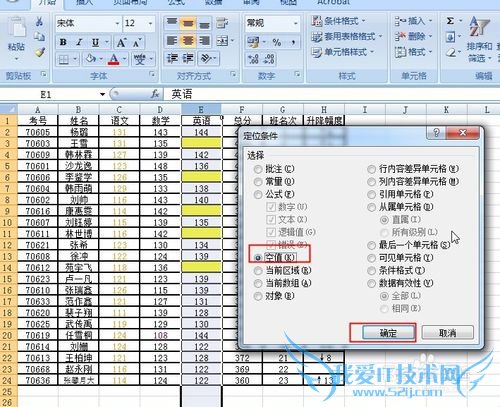
Task: Select 最后一个单元格(S) radio option
Action: click(x=371, y=246)
